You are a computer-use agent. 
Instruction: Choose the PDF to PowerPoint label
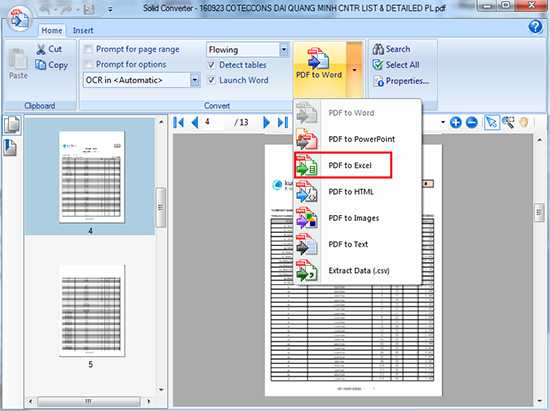coord(362,139)
